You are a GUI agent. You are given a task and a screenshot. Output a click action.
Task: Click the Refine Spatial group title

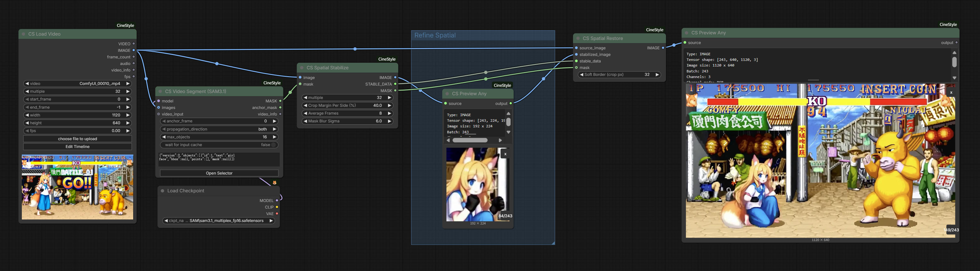coord(435,35)
